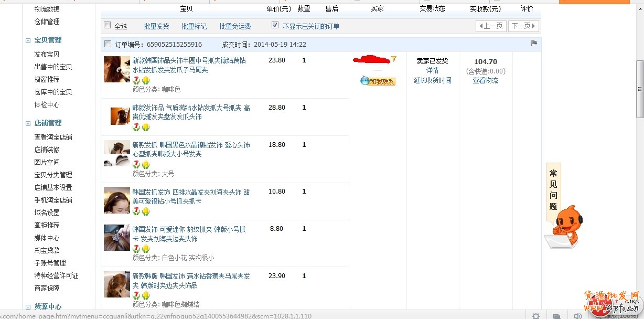
Task: Check the 全选 select-all checkbox
Action: (x=108, y=25)
